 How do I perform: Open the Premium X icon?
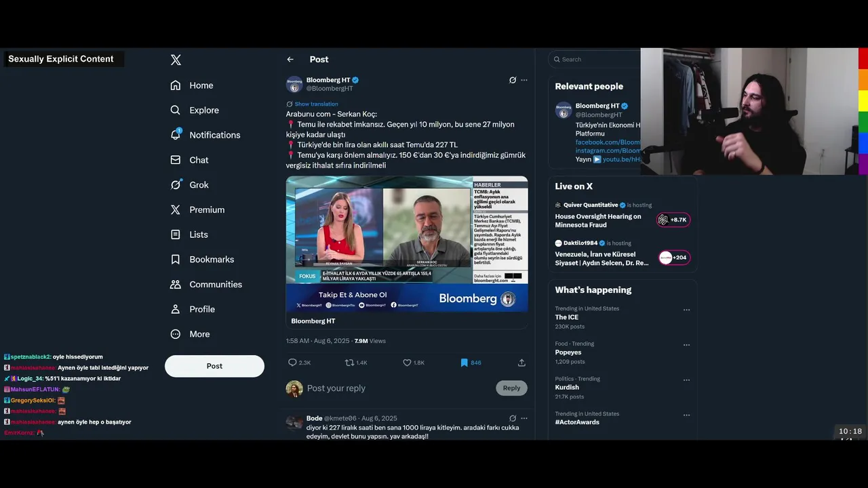[176, 209]
